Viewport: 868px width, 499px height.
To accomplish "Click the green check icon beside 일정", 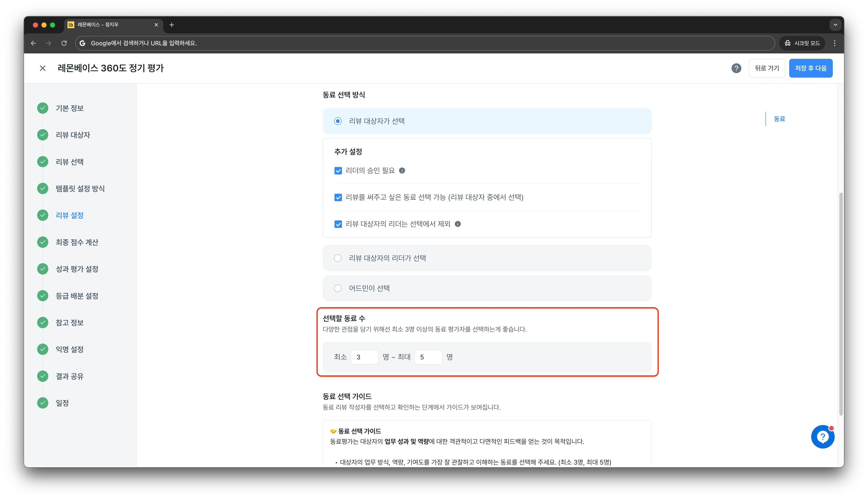I will (x=43, y=403).
